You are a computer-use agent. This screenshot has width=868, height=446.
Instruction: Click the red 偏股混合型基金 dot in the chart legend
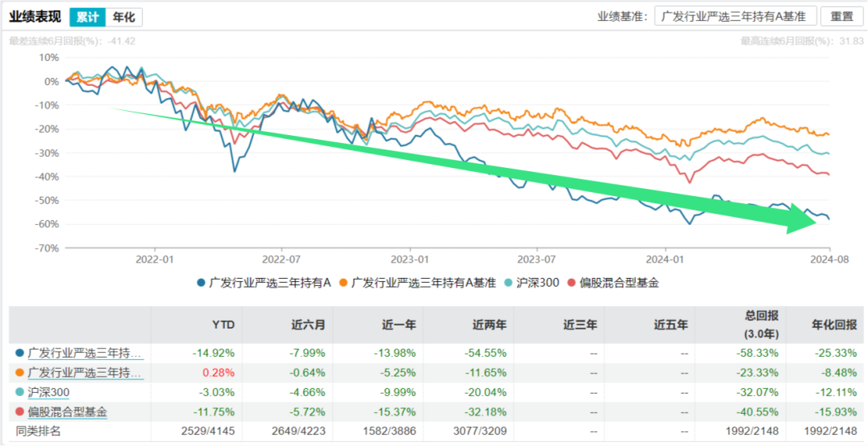tap(571, 282)
